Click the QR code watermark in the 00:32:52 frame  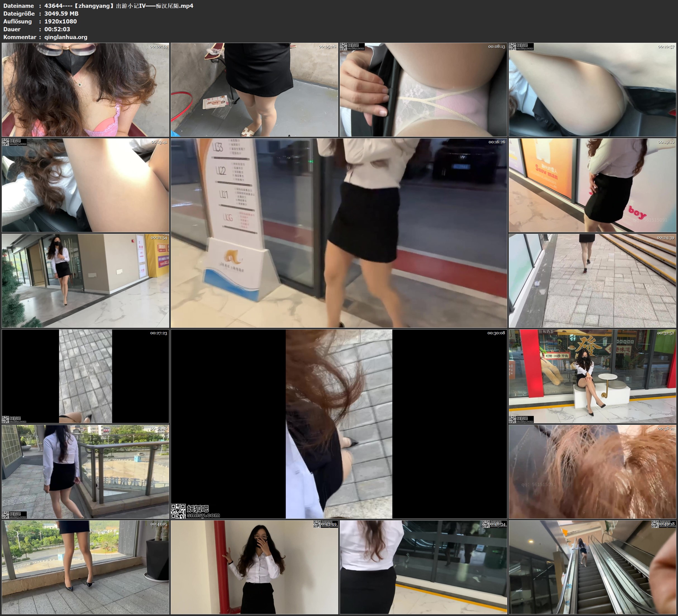coord(512,419)
